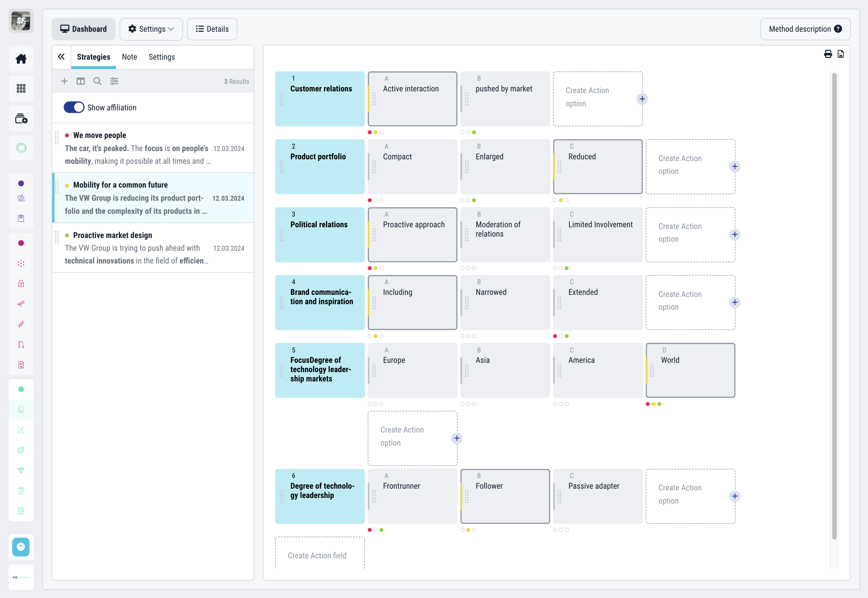This screenshot has height=598, width=868.
Task: Switch to the Note tab
Action: (x=129, y=57)
